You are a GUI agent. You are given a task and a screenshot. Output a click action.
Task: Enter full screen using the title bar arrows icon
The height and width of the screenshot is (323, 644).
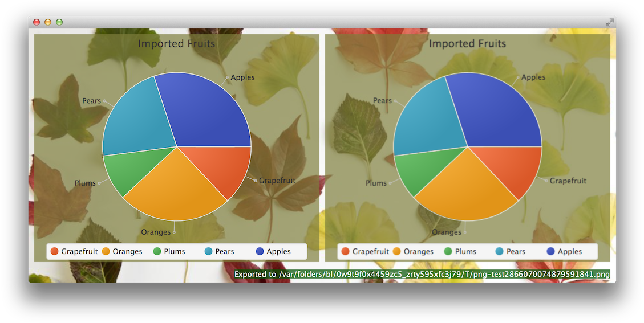point(609,22)
